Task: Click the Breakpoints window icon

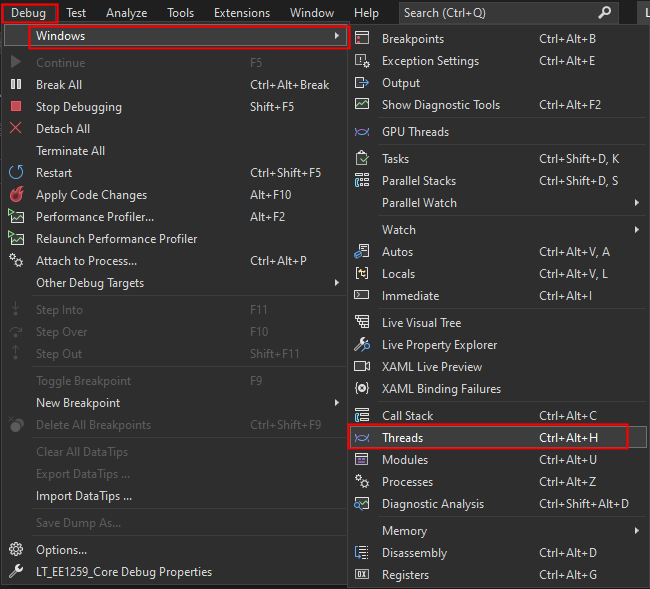Action: coord(362,39)
